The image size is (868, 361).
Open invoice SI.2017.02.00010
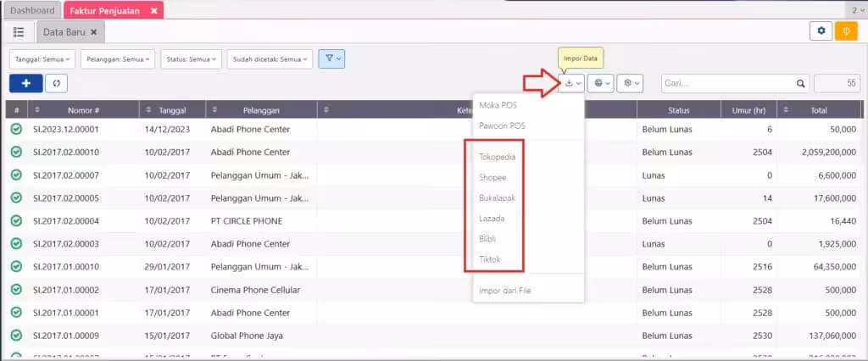pos(66,152)
